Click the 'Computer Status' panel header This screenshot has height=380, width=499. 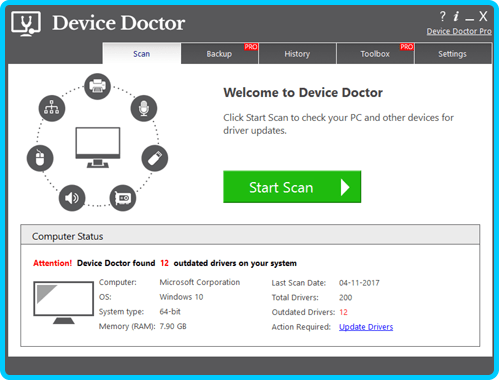[250, 235]
